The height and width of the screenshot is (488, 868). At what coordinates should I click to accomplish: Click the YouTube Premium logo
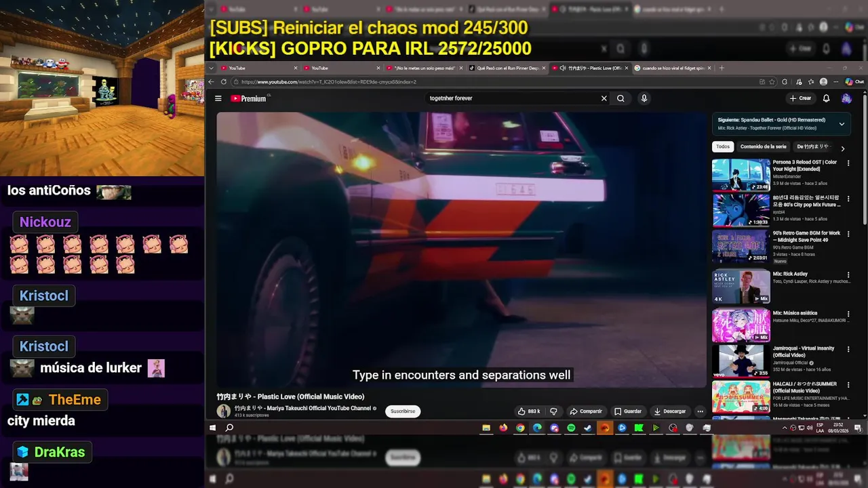[x=249, y=98]
